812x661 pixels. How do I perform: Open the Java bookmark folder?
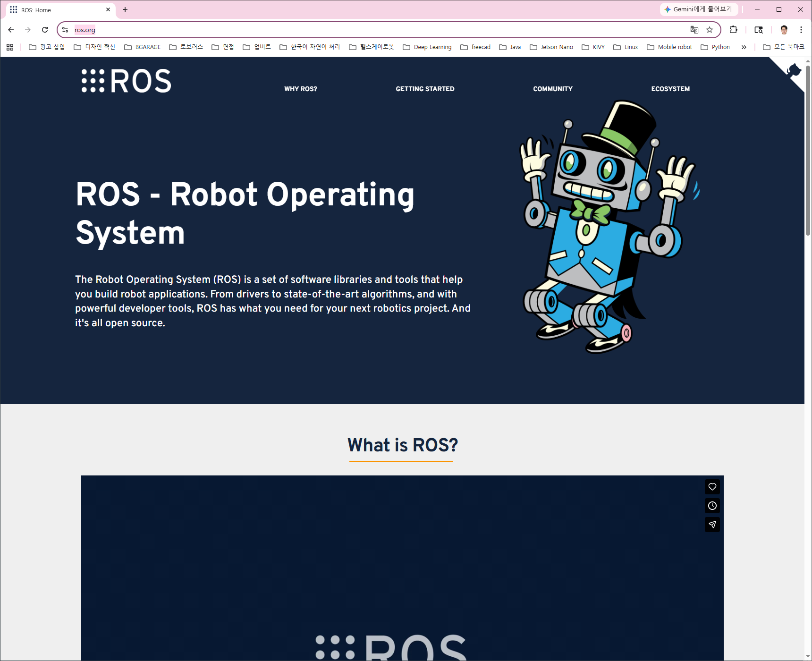point(510,47)
